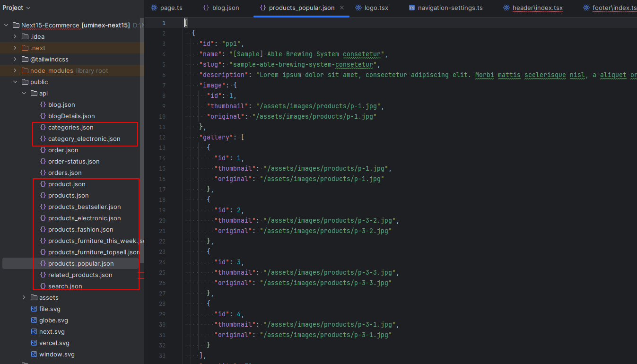Collapse the public folder
The width and height of the screenshot is (637, 364).
(15, 82)
